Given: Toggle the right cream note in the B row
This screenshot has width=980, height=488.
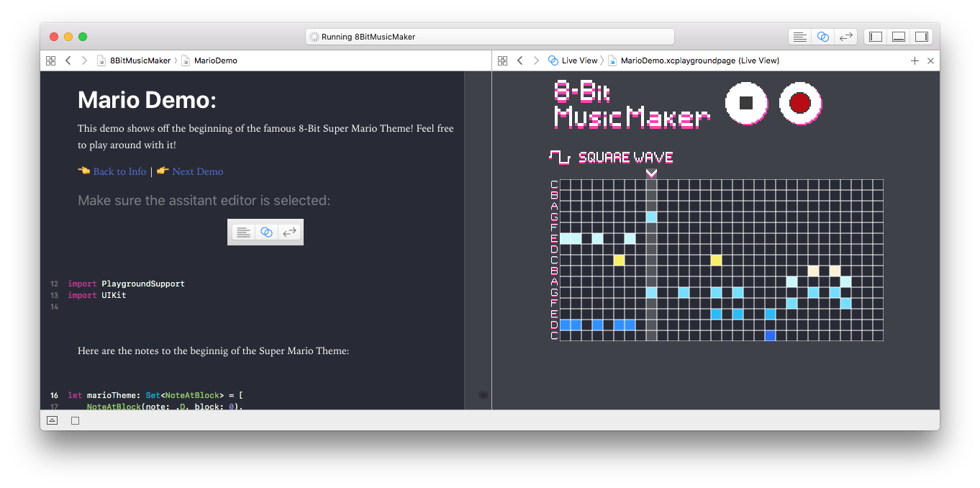Looking at the screenshot, I should [835, 271].
